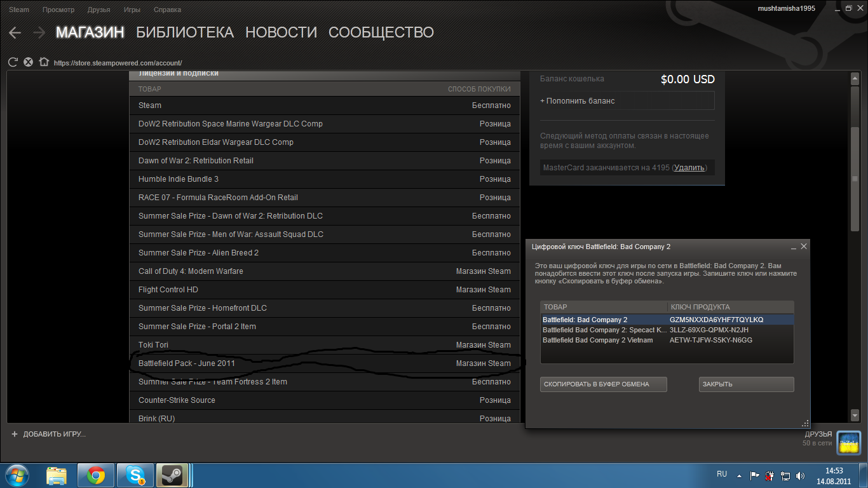
Task: Select the DoW2 Retribution Space Marine Wargear row
Action: pyautogui.click(x=325, y=124)
